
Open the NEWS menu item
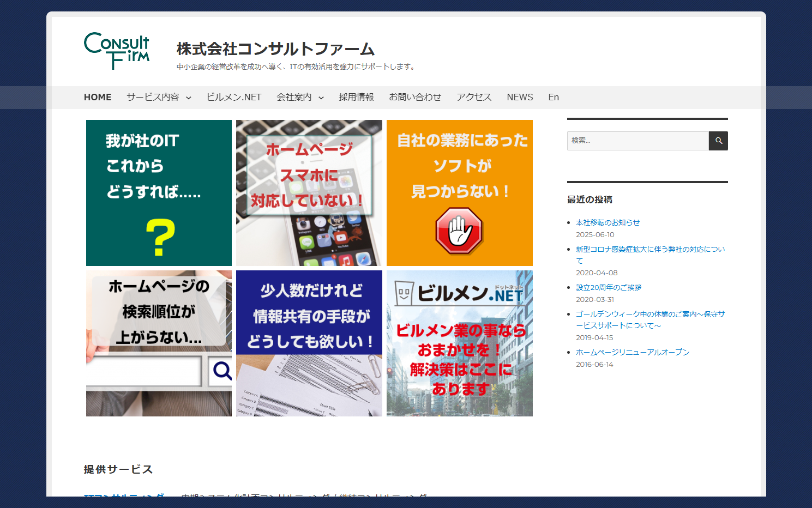[x=519, y=97]
